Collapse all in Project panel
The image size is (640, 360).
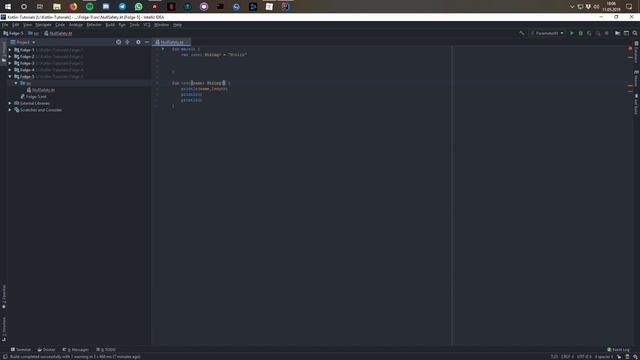pyautogui.click(x=127, y=42)
